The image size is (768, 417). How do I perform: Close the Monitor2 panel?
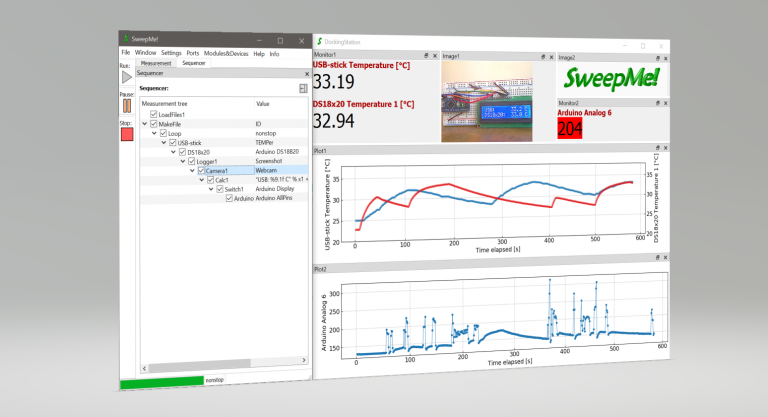[x=666, y=103]
